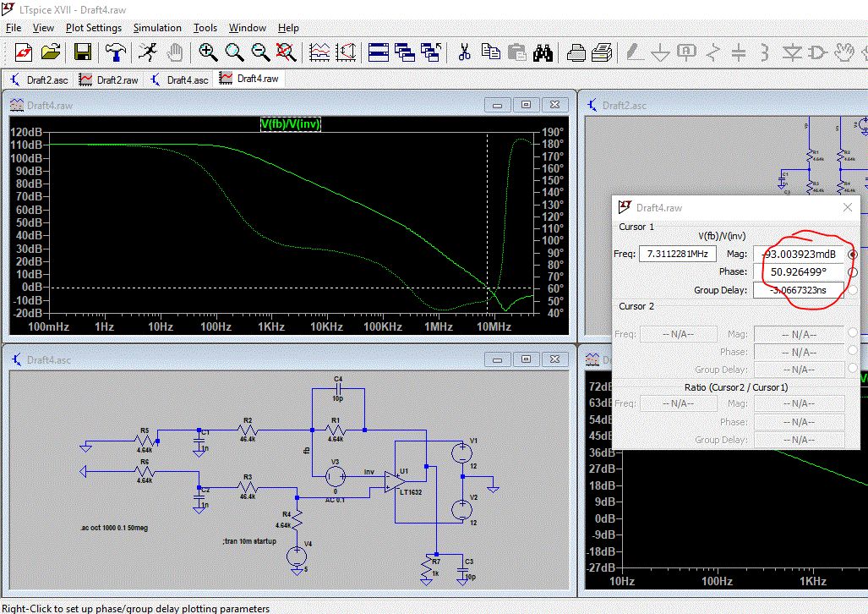Open the Control Panel hammer icon

tap(116, 52)
